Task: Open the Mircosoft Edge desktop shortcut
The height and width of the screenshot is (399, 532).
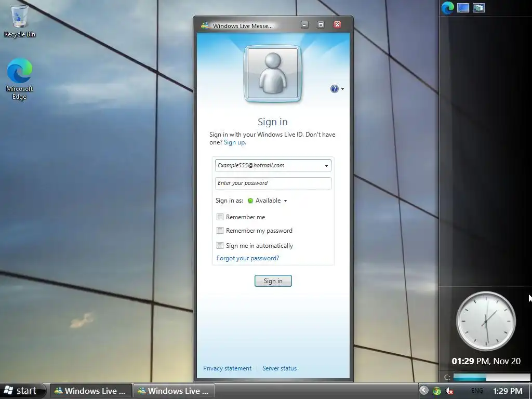Action: point(19,79)
